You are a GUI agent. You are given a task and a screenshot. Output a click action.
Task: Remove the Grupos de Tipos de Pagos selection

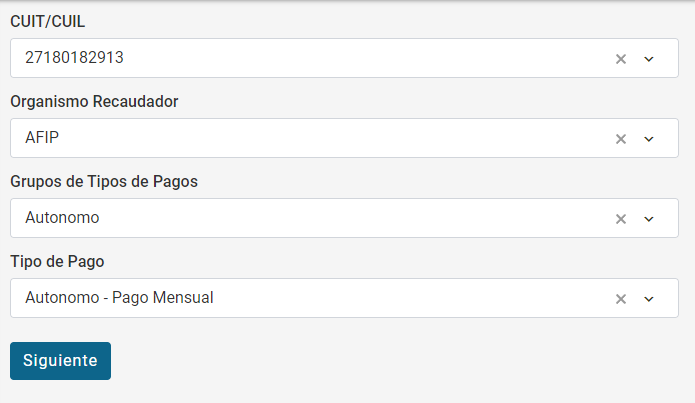tap(620, 219)
